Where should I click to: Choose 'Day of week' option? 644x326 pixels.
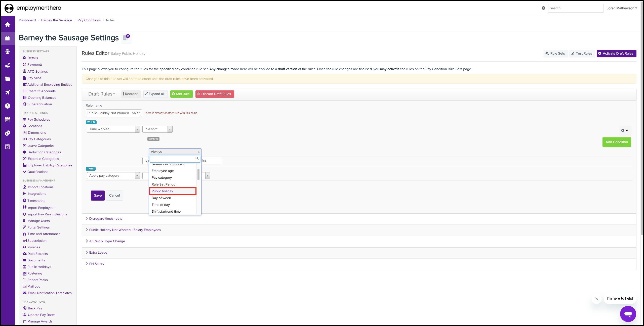pos(161,198)
